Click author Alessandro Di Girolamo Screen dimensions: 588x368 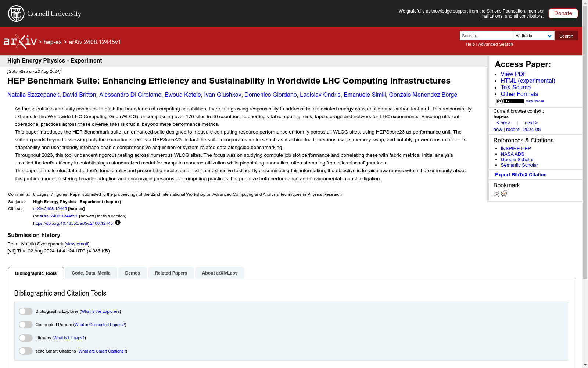coord(130,95)
